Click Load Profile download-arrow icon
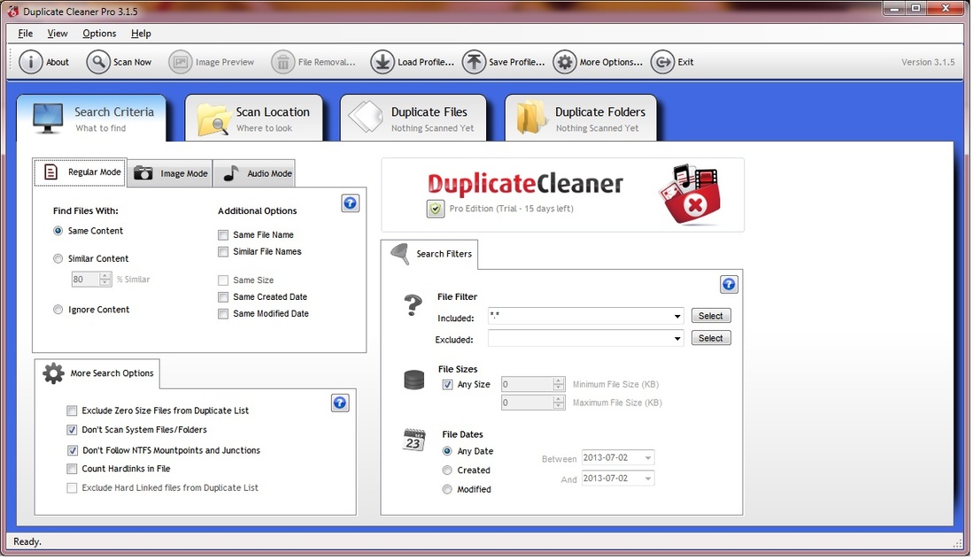 383,62
